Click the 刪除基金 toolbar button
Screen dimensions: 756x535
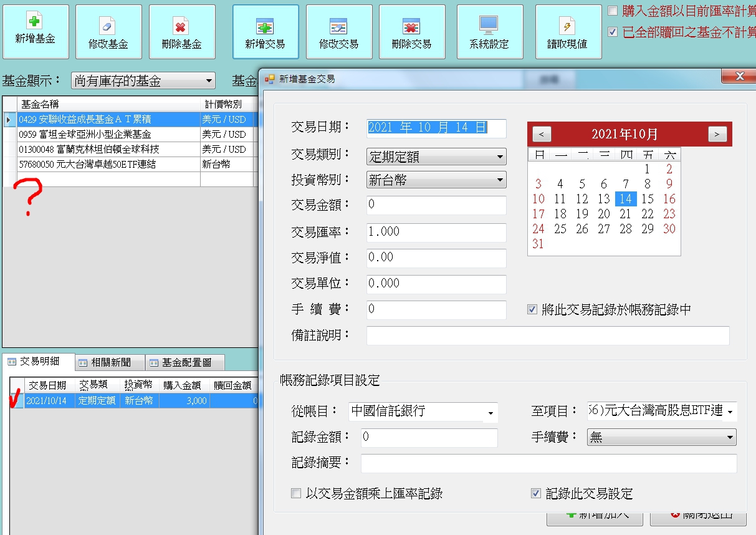pyautogui.click(x=182, y=32)
